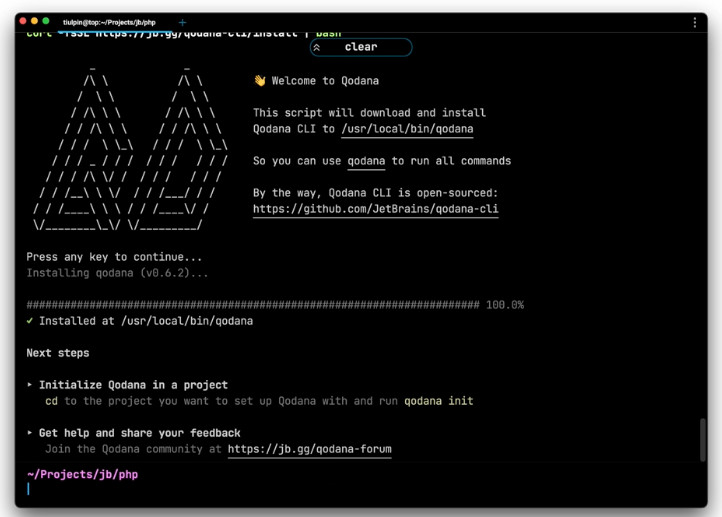Screen dimensions: 722x517
Task: Open the jb.gg/qodana-forum link
Action: coord(309,449)
